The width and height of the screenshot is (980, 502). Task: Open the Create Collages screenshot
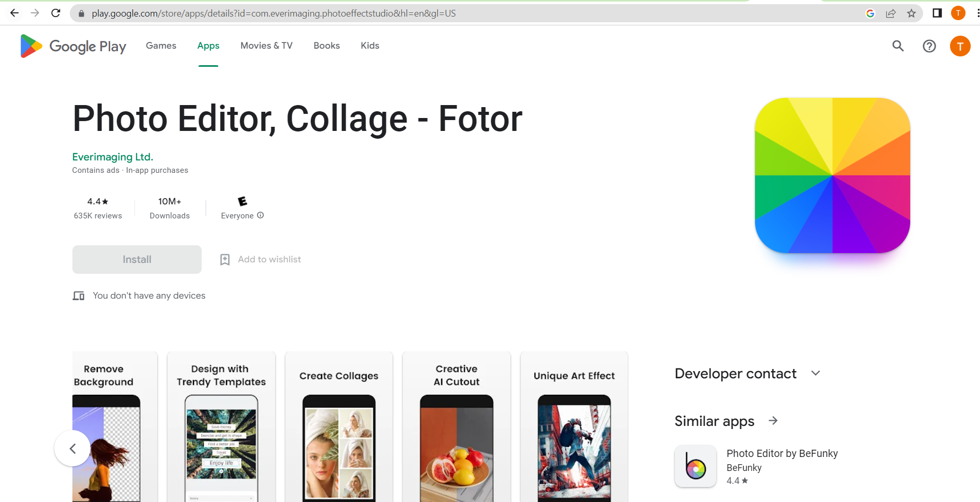[x=339, y=427]
